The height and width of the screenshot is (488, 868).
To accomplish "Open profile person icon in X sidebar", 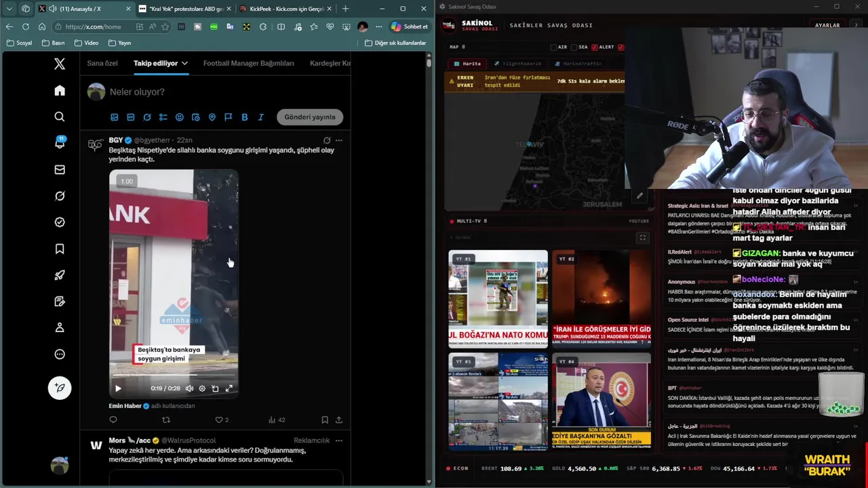I will [x=60, y=327].
